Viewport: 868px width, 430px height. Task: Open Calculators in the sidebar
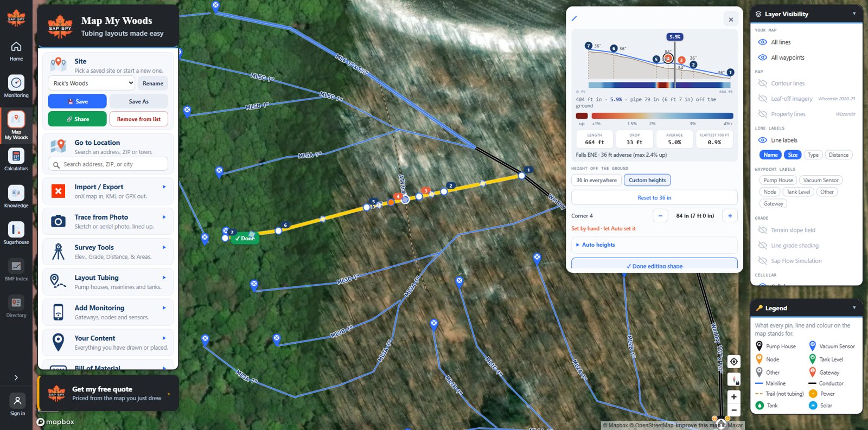(x=16, y=160)
